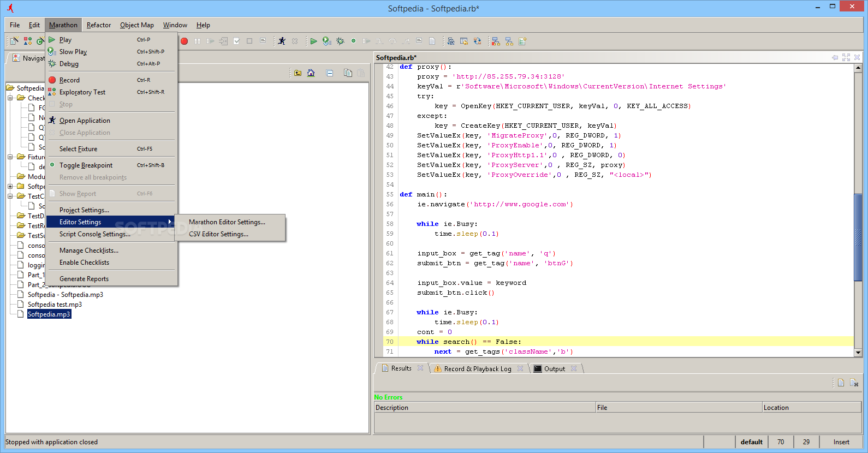Screen dimensions: 868x453
Task: Switch to the Results tab
Action: click(401, 368)
